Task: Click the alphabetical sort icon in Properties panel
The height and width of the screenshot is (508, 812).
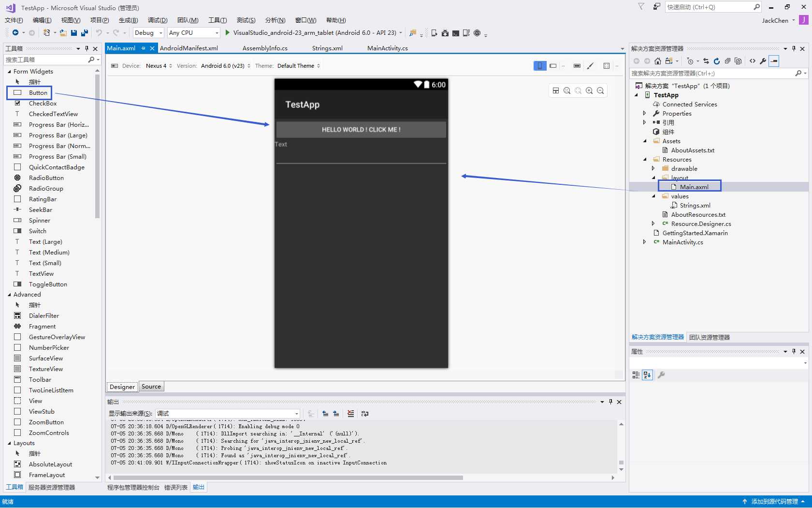Action: click(x=647, y=375)
